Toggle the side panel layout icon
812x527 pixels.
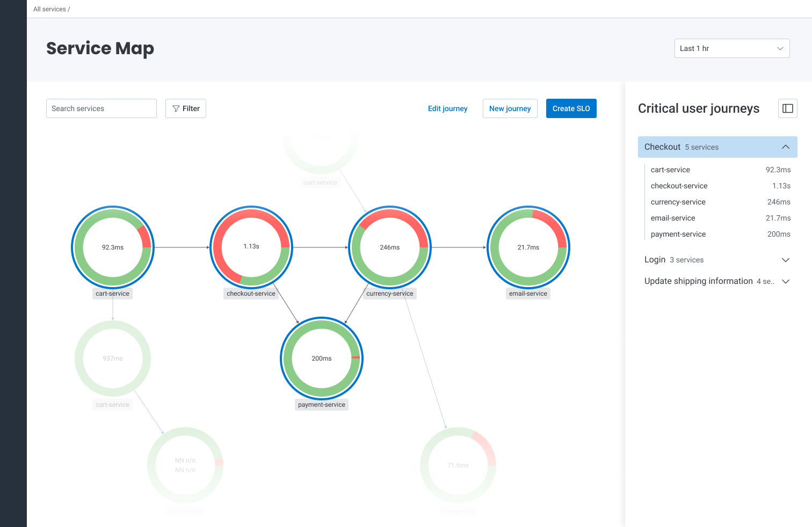coord(787,108)
